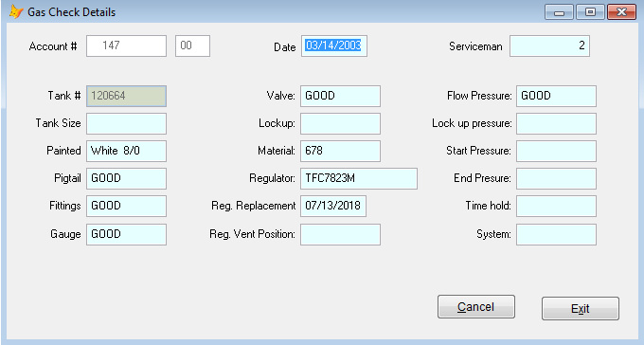Image resolution: width=644 pixels, height=345 pixels.
Task: Click the Tank # field 120664
Action: pyautogui.click(x=126, y=97)
